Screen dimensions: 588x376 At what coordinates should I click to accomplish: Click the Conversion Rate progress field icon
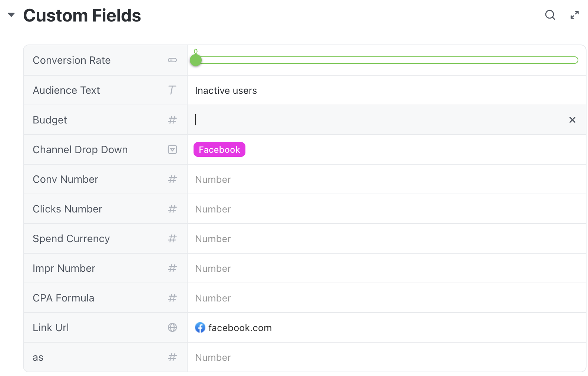coord(172,60)
